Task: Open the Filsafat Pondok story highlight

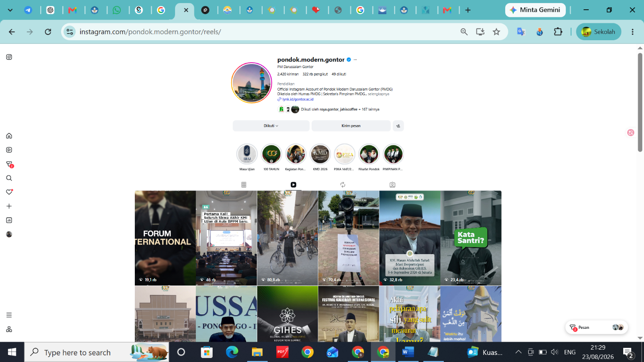Action: click(x=369, y=154)
